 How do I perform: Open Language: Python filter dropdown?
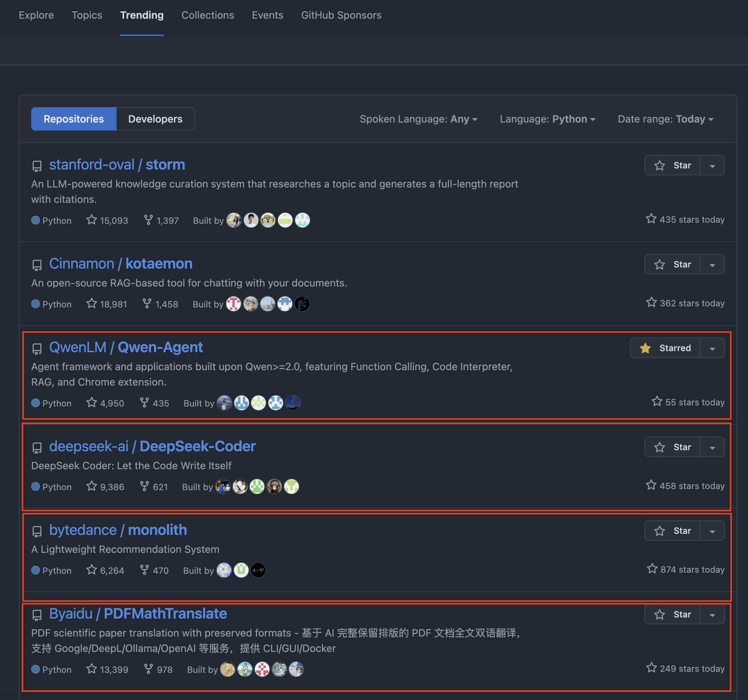[x=547, y=119]
